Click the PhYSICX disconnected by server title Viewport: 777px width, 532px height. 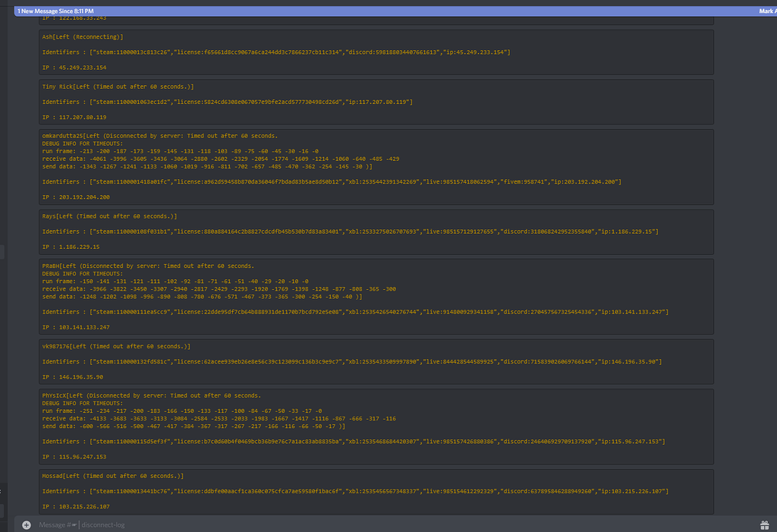point(151,395)
